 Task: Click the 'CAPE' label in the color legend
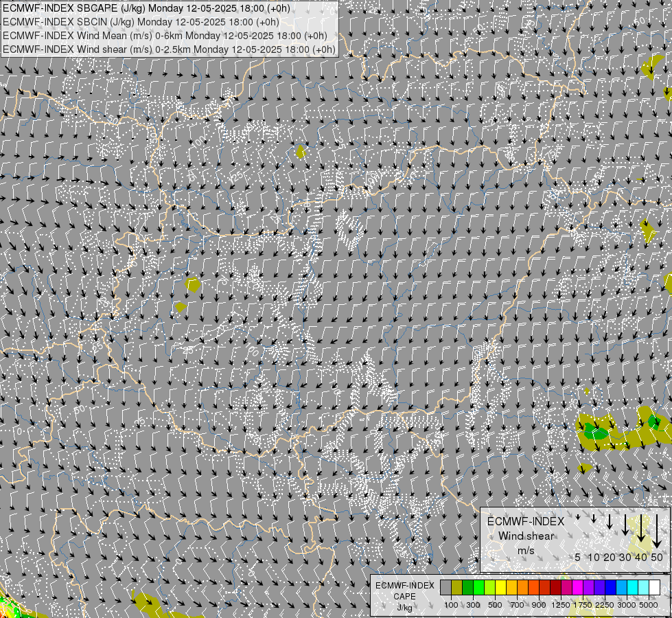(404, 597)
